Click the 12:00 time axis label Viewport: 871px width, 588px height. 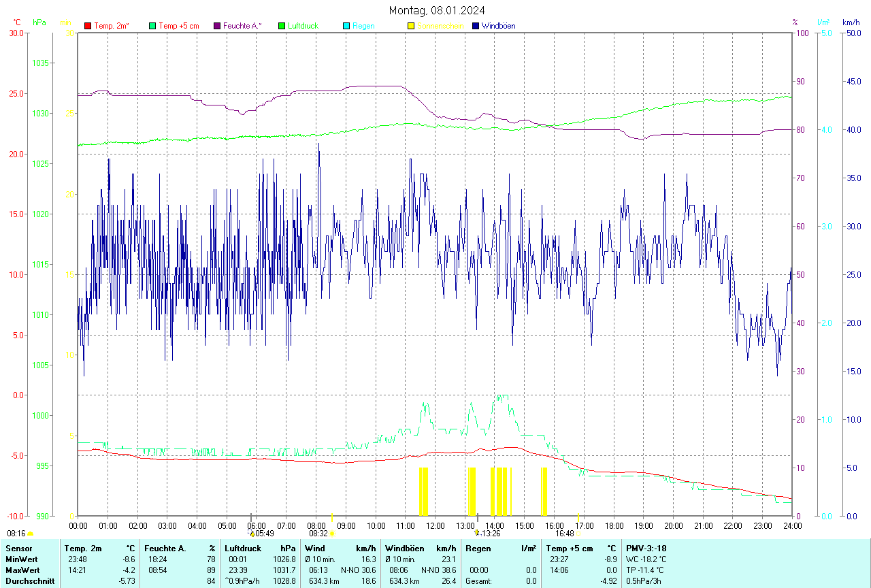(x=435, y=525)
